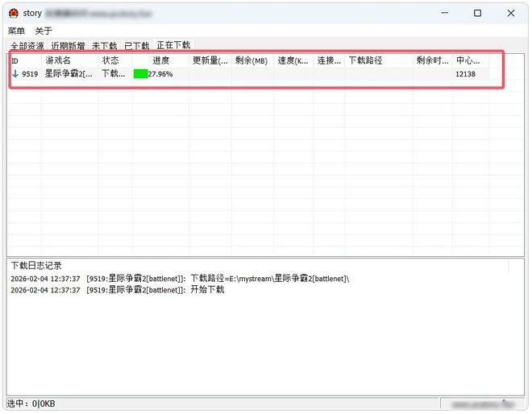Screen dimensions: 532x414
Task: Click the green progress bar at 27.96%
Action: pyautogui.click(x=140, y=74)
